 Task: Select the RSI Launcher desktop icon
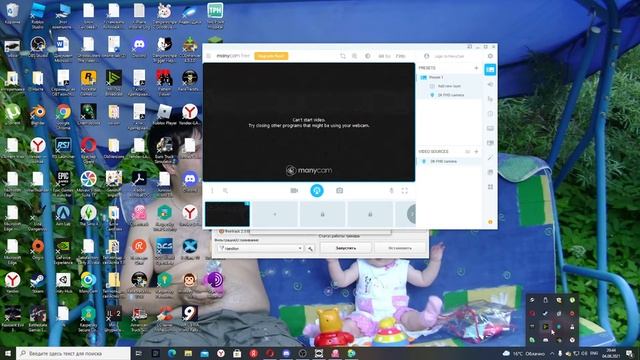click(63, 148)
